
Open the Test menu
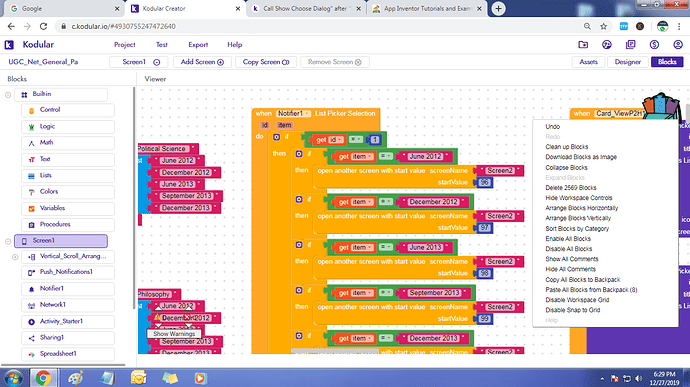point(161,45)
